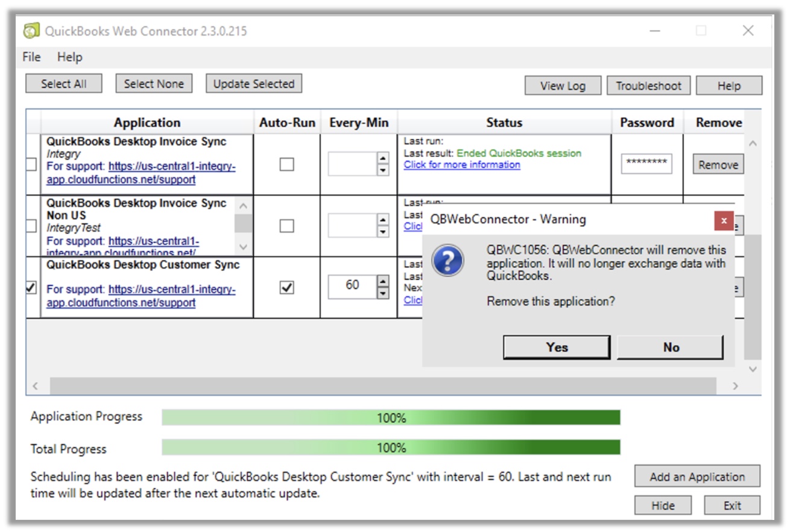Click the Select All button
790x532 pixels.
click(64, 84)
